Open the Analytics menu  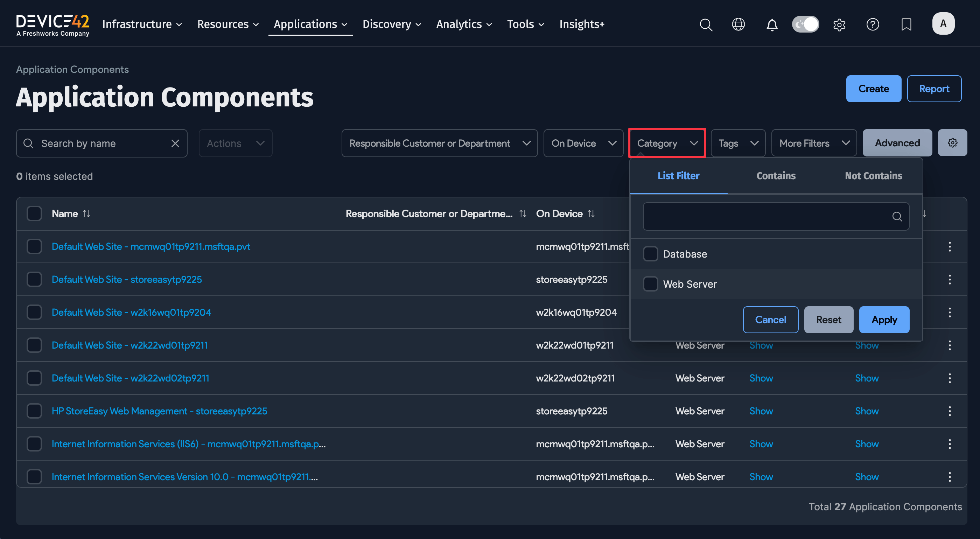(464, 24)
